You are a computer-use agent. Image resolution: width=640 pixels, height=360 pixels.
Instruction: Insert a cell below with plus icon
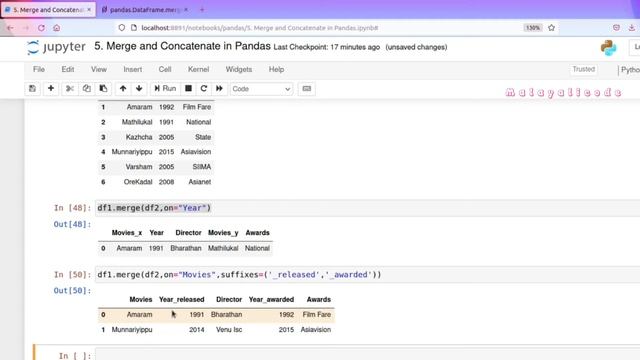51,89
